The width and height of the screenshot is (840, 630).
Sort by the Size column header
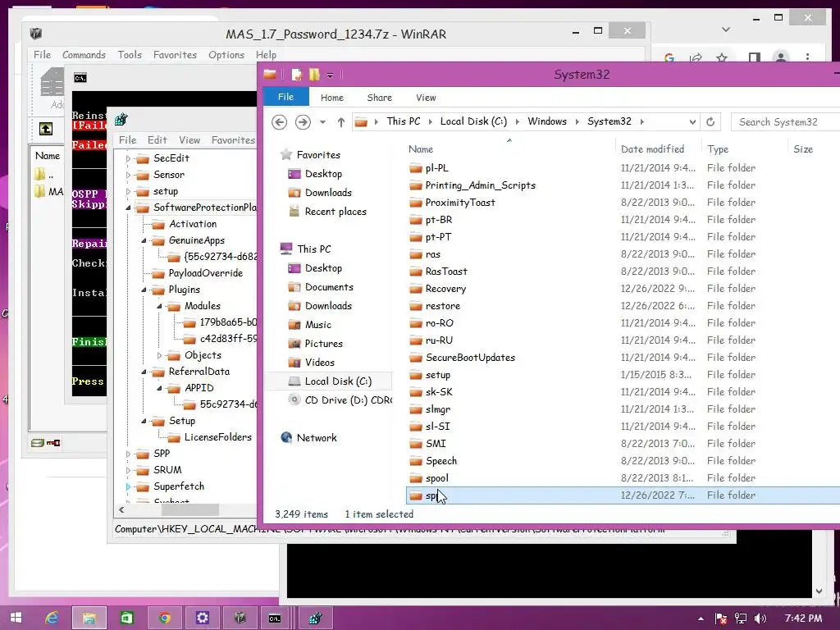click(803, 149)
